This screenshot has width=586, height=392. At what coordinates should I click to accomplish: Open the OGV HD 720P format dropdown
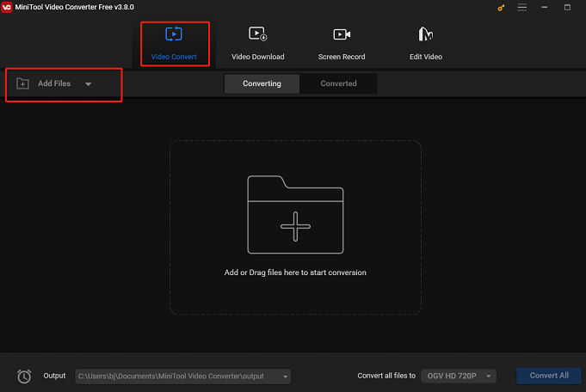459,376
